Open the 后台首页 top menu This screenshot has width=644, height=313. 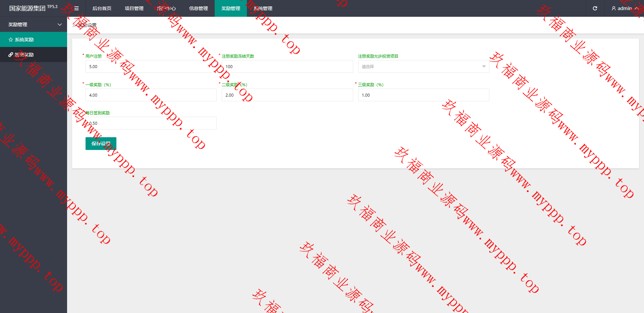(x=102, y=8)
